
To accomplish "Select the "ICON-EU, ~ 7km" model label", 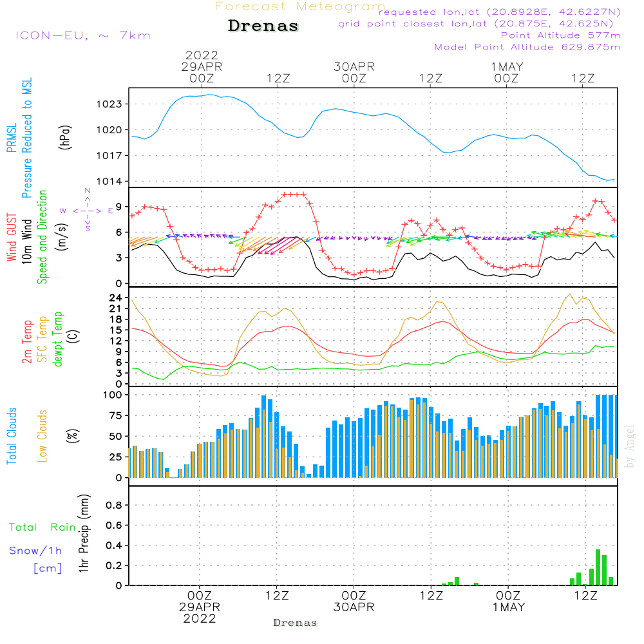I will coord(83,35).
